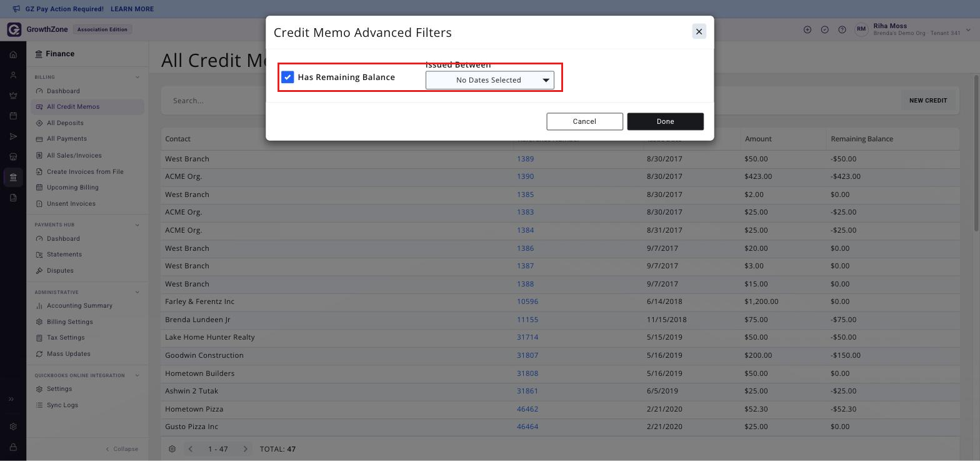Go to next page arrow in pagination
Viewport: 980px width, 461px height.
[246, 449]
